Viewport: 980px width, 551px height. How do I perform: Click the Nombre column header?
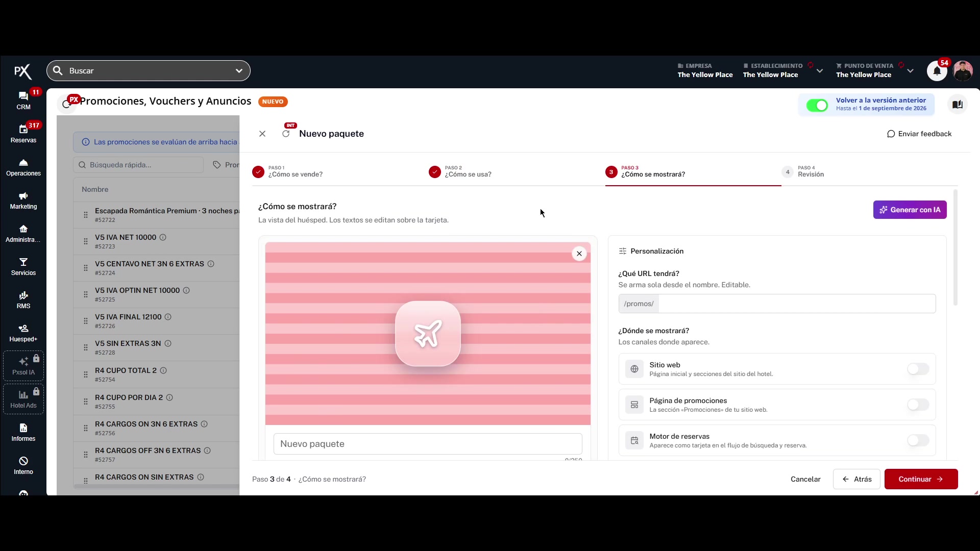(x=95, y=189)
